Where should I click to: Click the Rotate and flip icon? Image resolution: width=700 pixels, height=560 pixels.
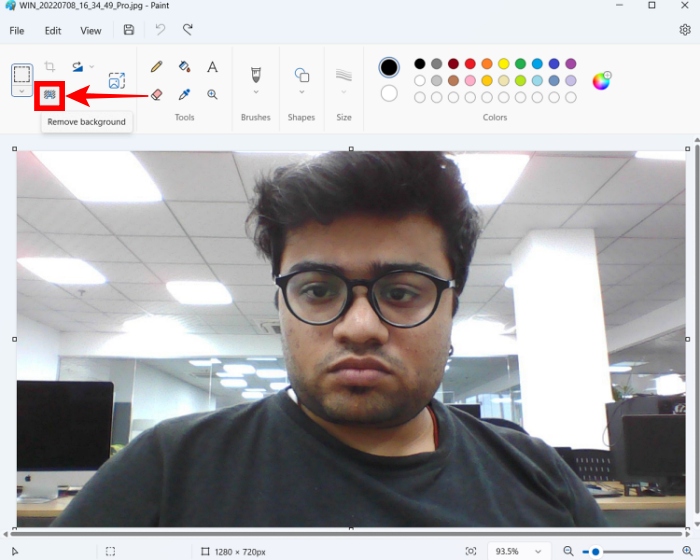pos(78,67)
